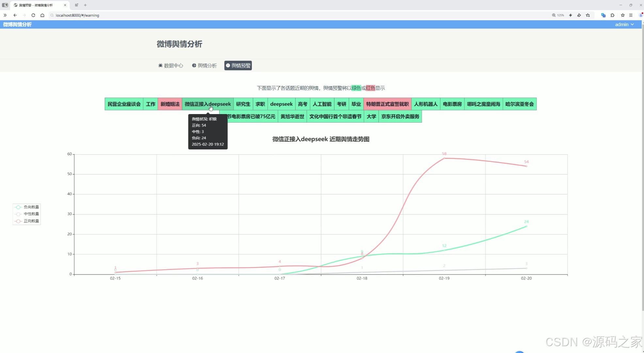Select the 特朗普正式宣誓就职 topic button
The image size is (644, 353).
coord(387,104)
